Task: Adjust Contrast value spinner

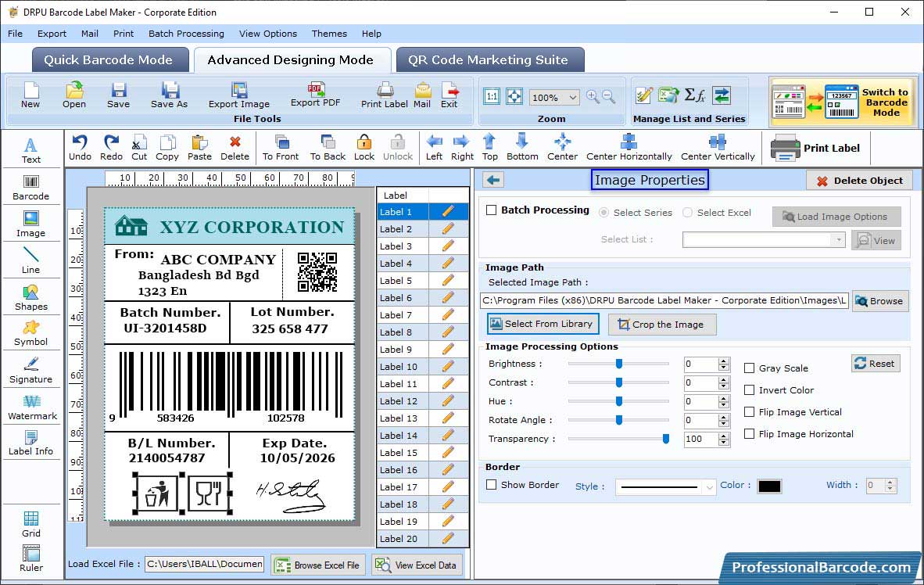Action: click(724, 382)
